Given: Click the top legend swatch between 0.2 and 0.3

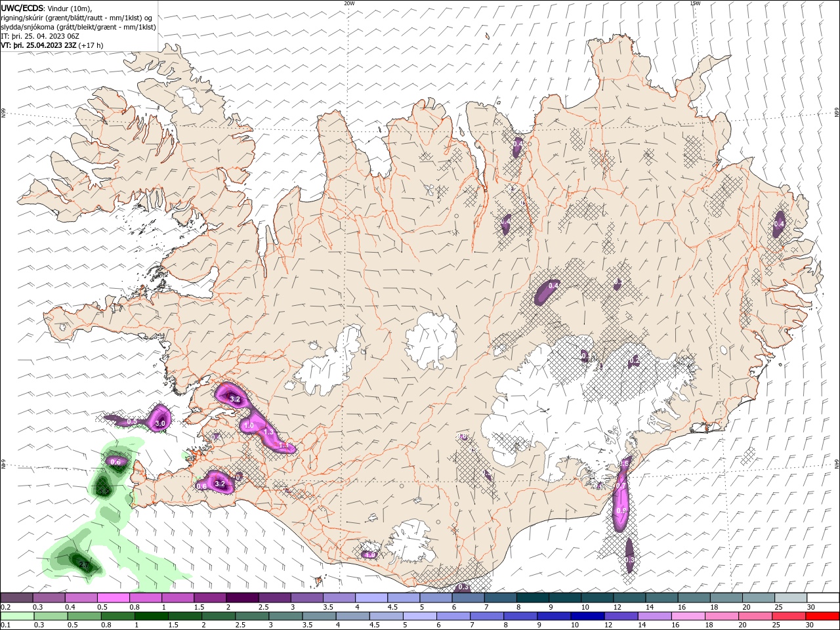Looking at the screenshot, I should (x=17, y=597).
